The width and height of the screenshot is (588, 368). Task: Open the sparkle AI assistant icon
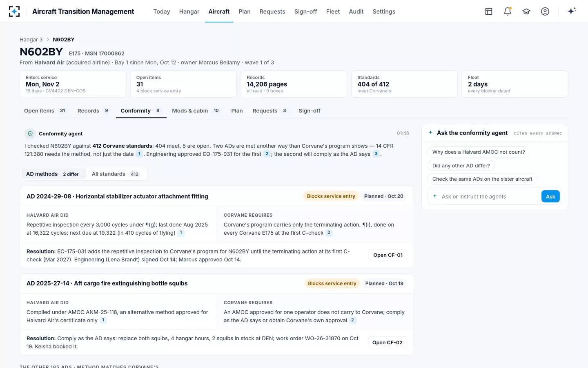coord(572,11)
